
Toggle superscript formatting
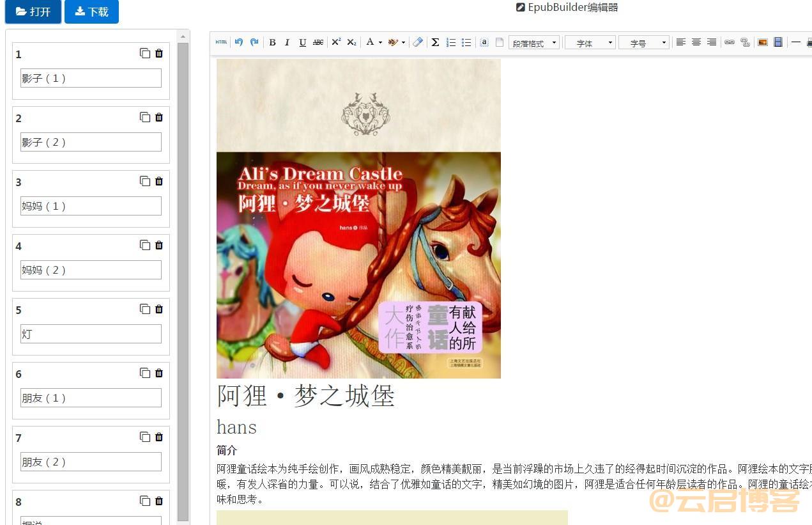(336, 42)
